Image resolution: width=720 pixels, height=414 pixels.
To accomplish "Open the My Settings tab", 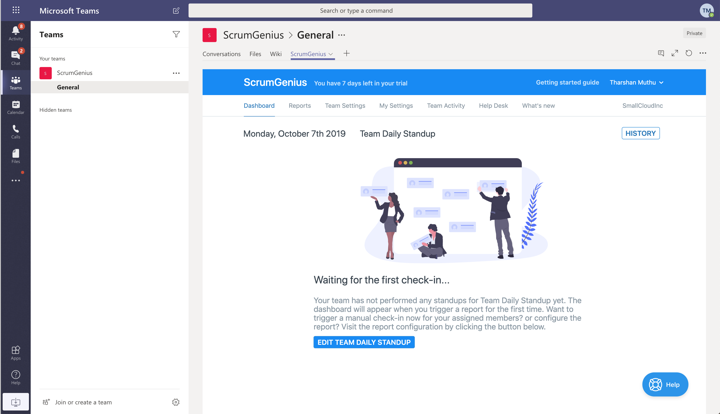I will click(396, 106).
